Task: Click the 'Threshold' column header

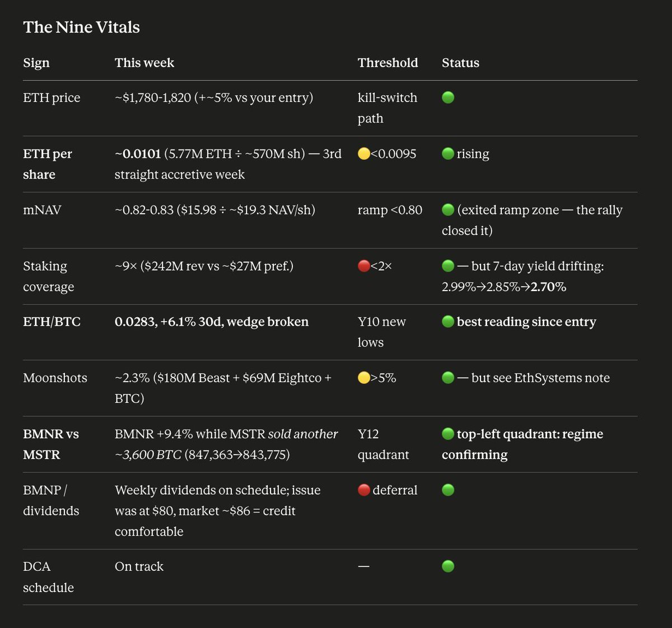Action: pyautogui.click(x=388, y=63)
